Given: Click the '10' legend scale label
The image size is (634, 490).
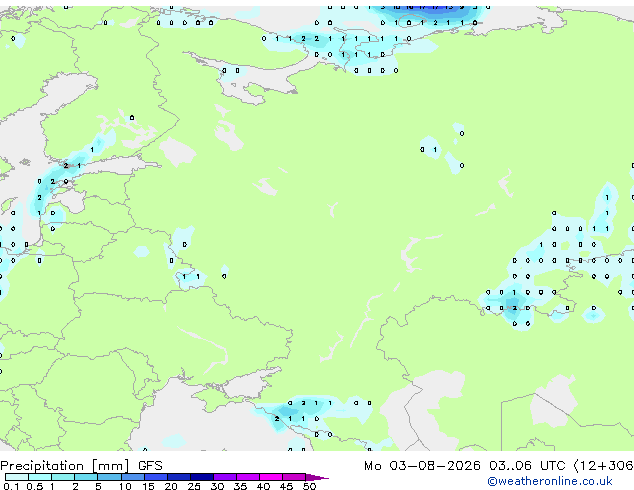Looking at the screenshot, I should (x=125, y=486).
